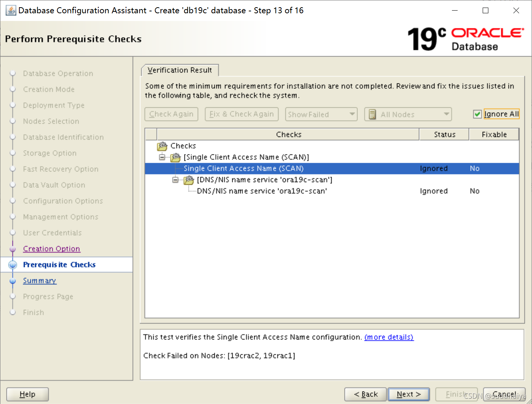Click Check Failed on Nodes text
The width and height of the screenshot is (532, 404).
point(219,356)
